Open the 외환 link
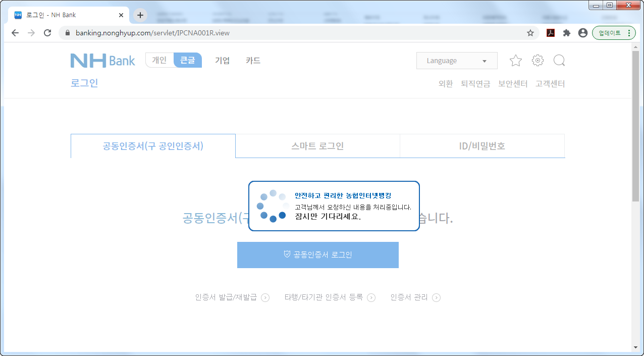Screen dimensions: 644x356 (x=446, y=84)
